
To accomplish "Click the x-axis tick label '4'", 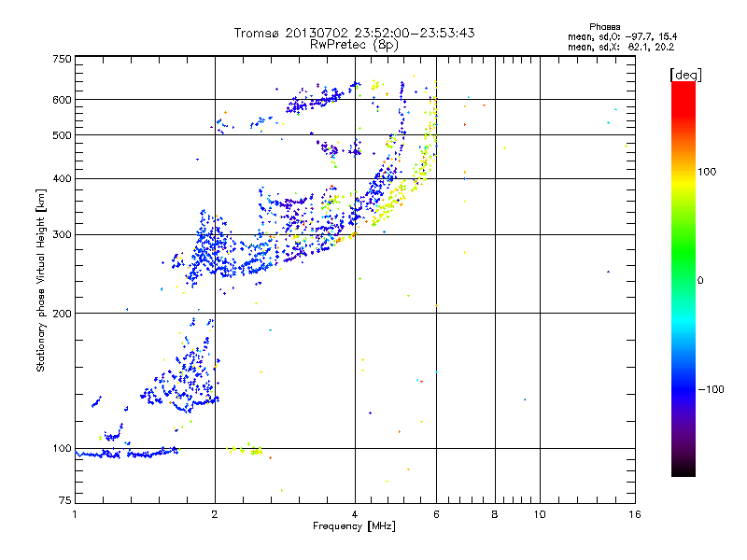I will click(355, 514).
